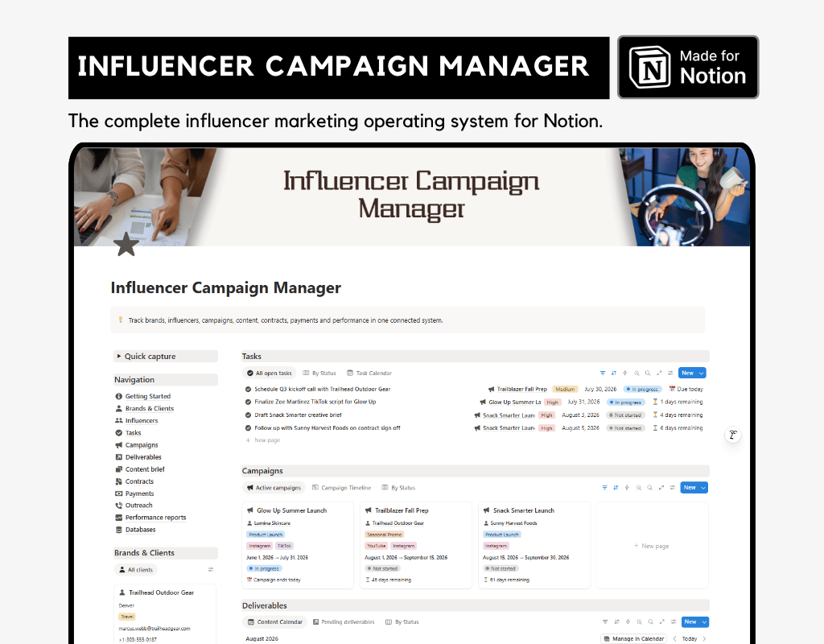
Task: Click the sort icon in Deliverables toolbar
Action: pos(616,622)
